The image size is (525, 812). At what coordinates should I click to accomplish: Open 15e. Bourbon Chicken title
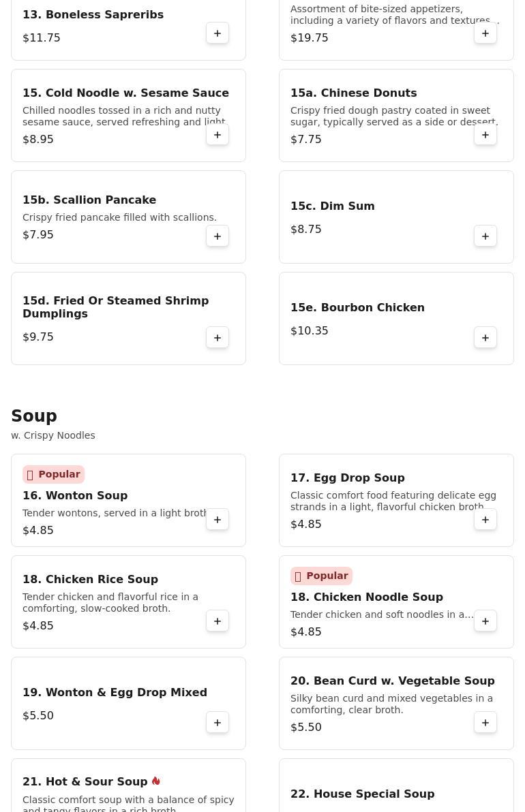(357, 308)
